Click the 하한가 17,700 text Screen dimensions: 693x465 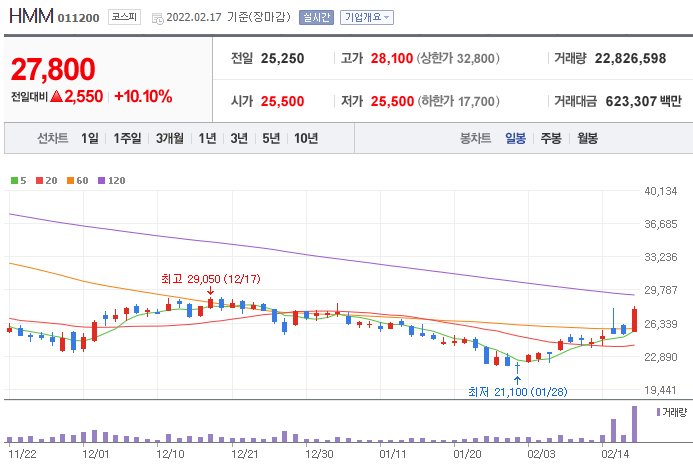click(458, 101)
